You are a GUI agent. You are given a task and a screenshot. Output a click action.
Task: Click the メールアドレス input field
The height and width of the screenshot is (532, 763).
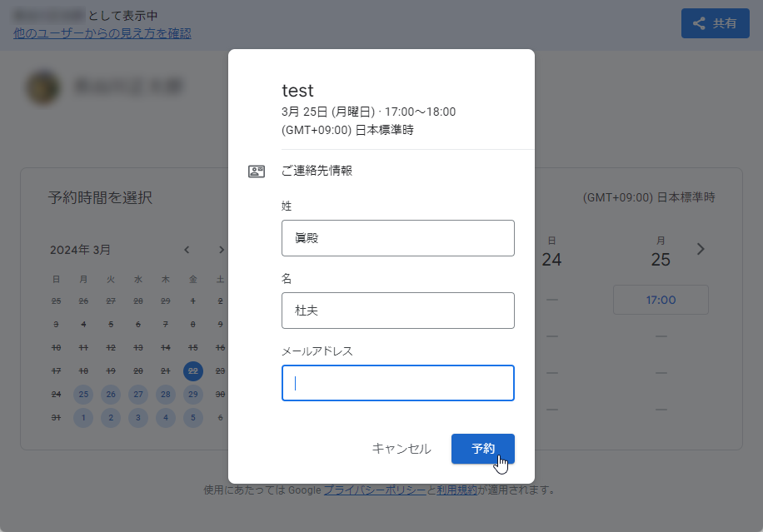[397, 383]
